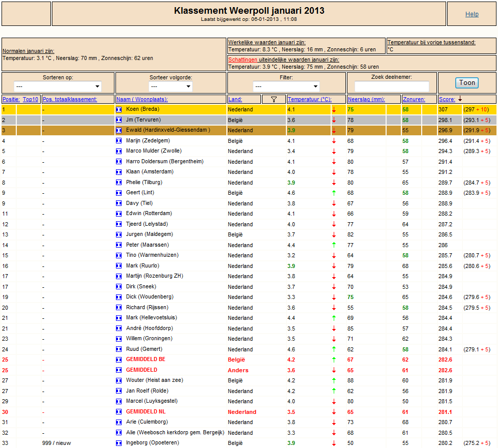Click the blue icon next to Ingeborg (Opoeteren)

[119, 443]
